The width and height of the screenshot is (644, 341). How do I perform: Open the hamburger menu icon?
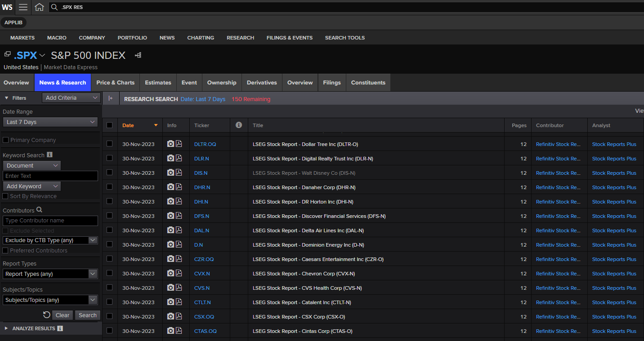[23, 7]
